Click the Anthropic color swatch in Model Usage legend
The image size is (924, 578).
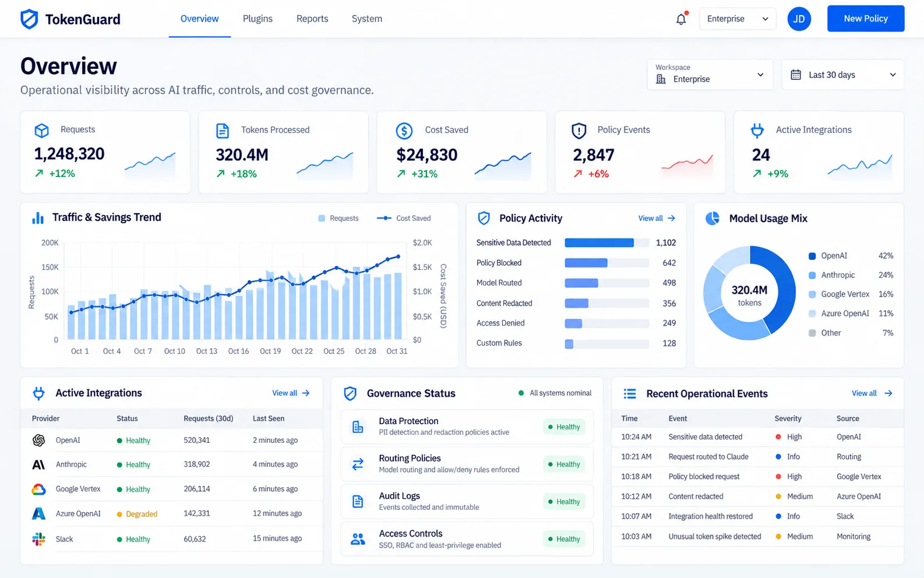pyautogui.click(x=812, y=275)
